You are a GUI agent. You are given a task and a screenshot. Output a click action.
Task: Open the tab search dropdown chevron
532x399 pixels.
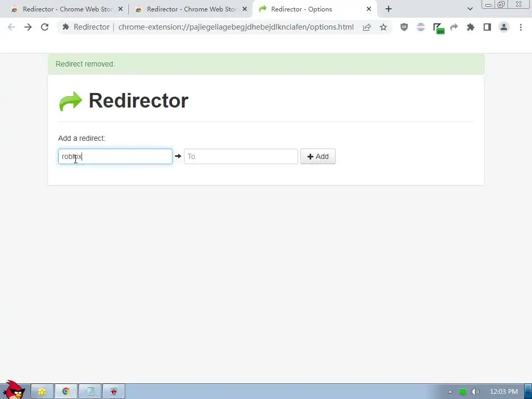tap(470, 9)
